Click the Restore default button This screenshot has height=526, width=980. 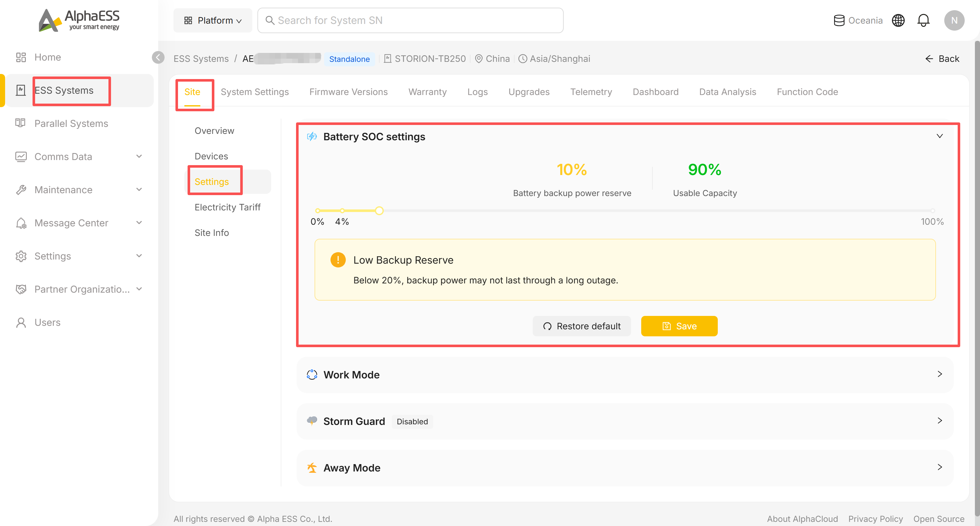tap(582, 326)
